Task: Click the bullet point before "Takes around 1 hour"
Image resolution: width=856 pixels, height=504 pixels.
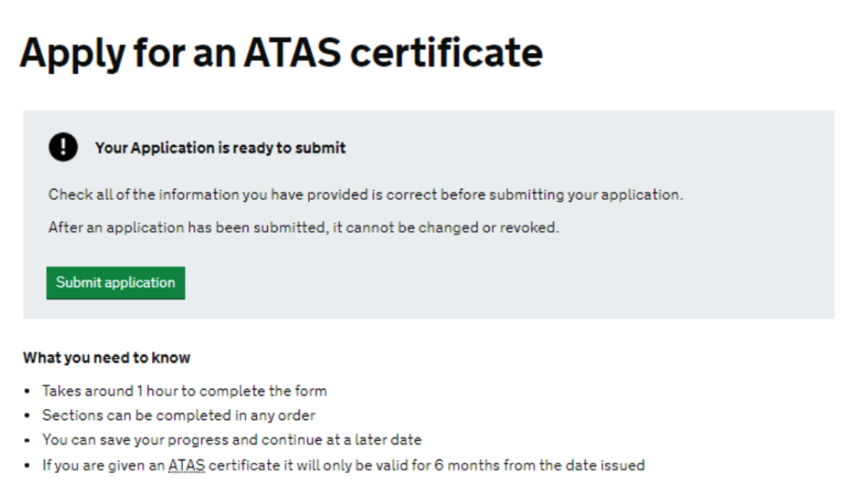Action: tap(28, 391)
